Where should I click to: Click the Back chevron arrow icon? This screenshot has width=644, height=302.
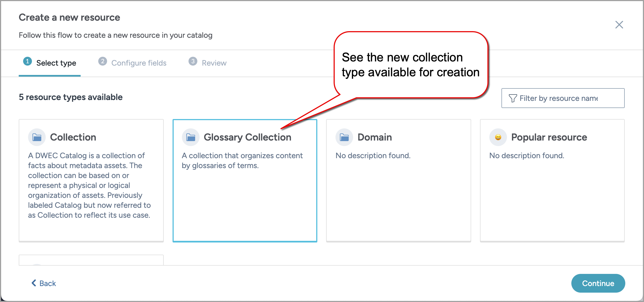click(x=34, y=283)
